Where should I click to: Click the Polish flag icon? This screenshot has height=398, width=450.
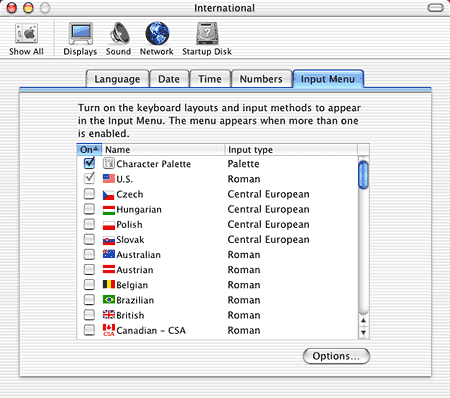pyautogui.click(x=109, y=225)
